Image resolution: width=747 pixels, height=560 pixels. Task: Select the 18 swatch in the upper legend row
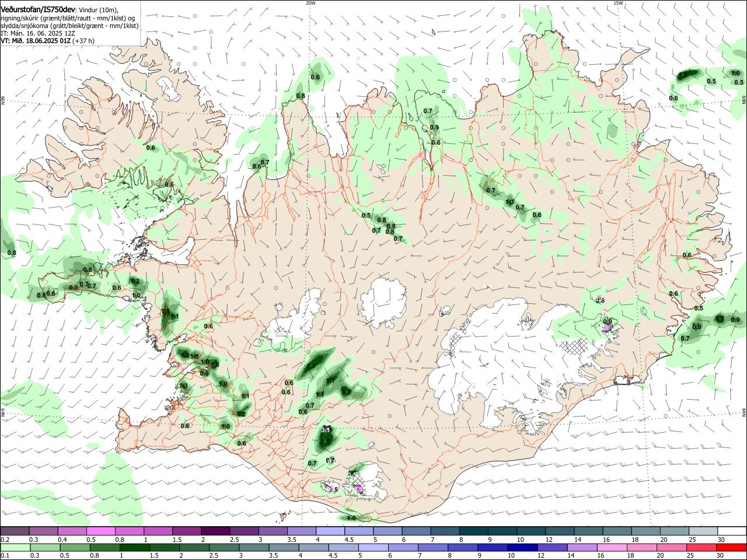[x=645, y=531]
